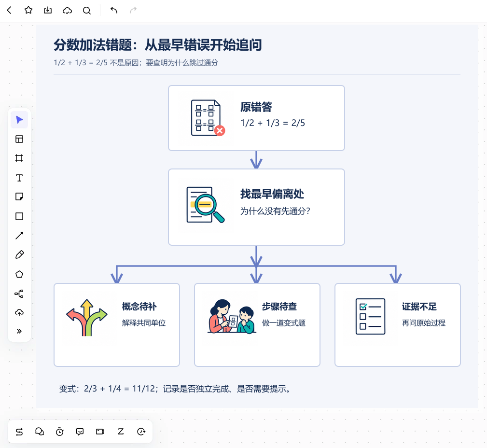Click the title 分数加法错题：从最早错误开始追问

158,45
